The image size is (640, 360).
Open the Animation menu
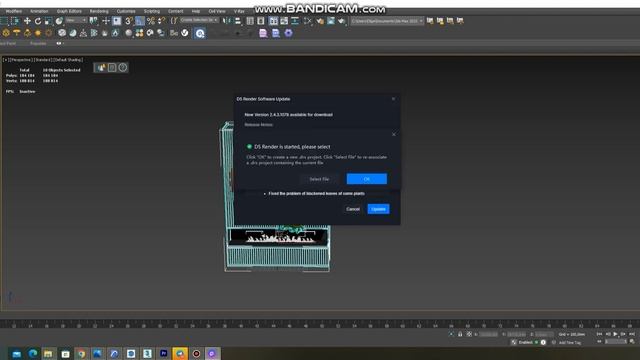39,11
